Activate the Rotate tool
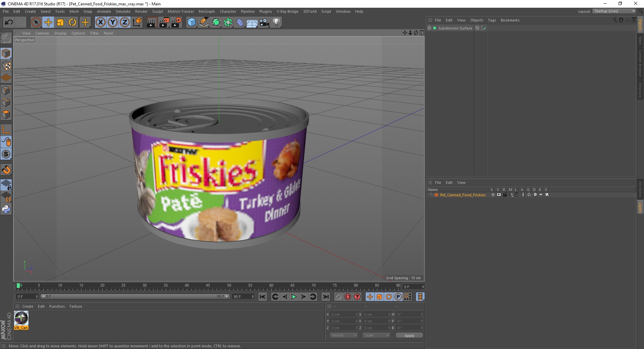 pyautogui.click(x=72, y=22)
